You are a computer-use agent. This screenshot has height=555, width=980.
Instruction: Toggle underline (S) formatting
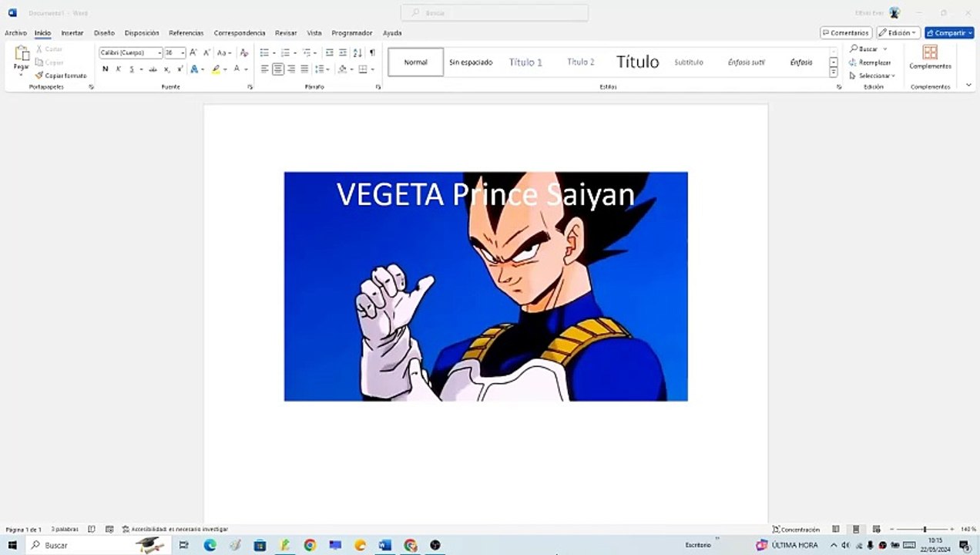tap(132, 69)
